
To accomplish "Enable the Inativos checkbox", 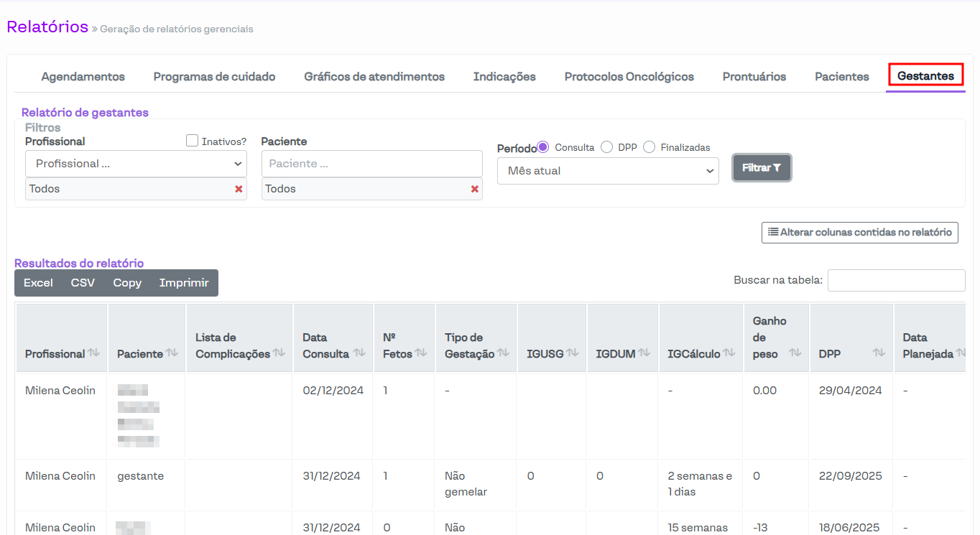I will [192, 141].
